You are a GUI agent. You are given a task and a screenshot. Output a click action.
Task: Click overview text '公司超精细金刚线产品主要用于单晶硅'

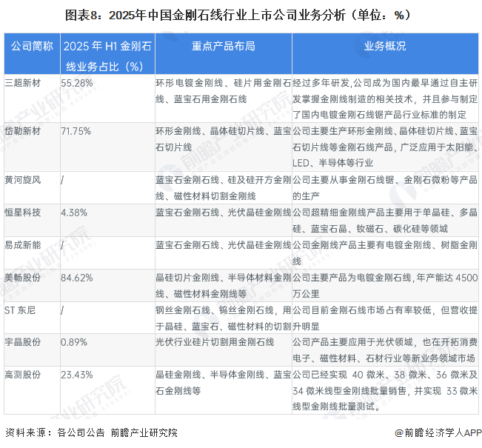click(373, 213)
